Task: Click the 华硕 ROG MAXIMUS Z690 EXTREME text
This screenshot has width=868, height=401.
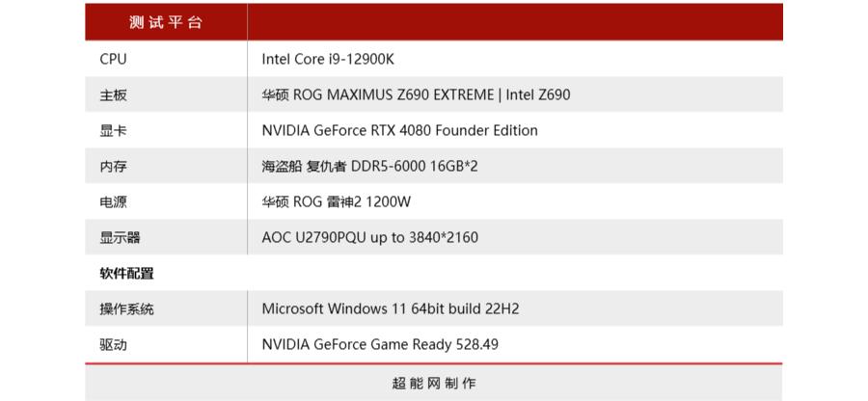Action: [x=376, y=94]
